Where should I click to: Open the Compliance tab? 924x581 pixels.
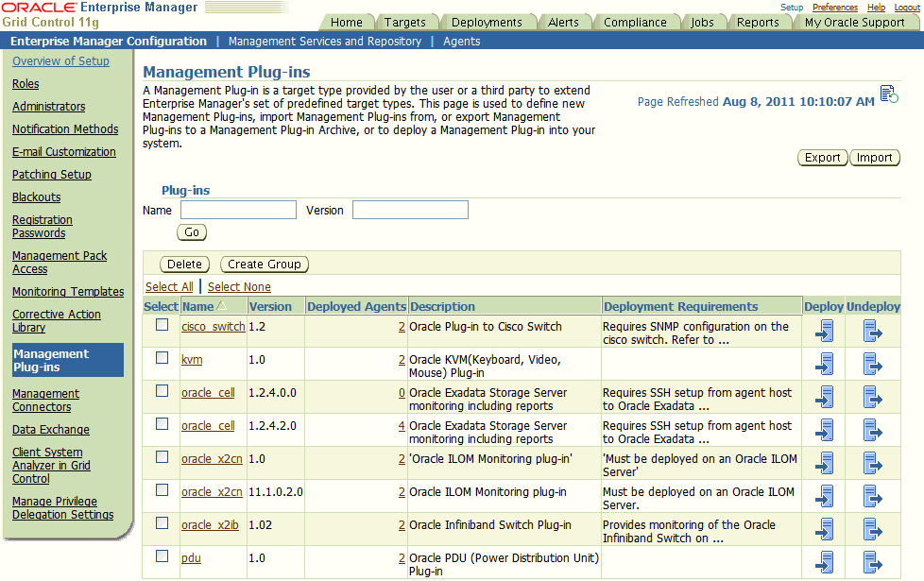click(635, 23)
